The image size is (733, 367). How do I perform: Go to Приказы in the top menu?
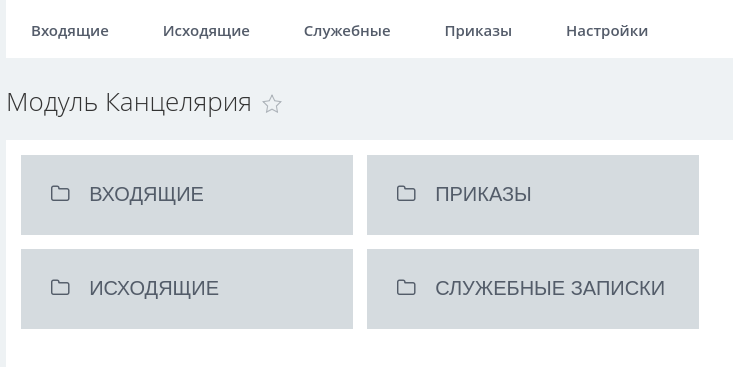pos(478,31)
